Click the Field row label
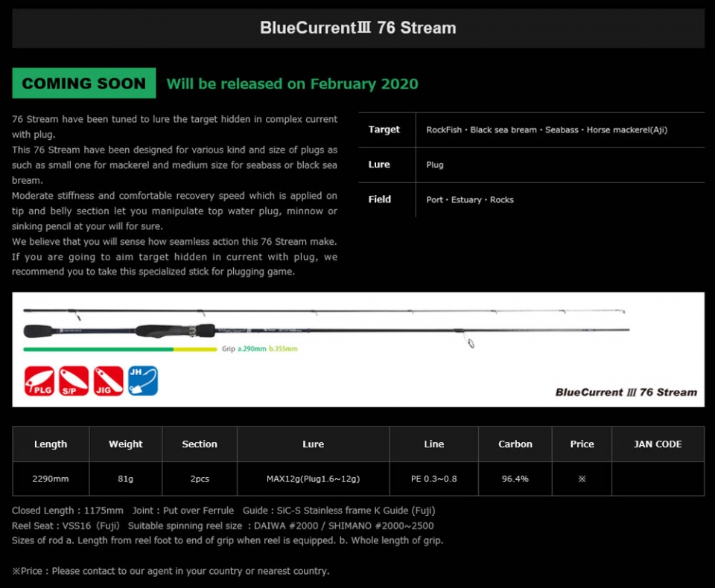715x588 pixels. [379, 199]
